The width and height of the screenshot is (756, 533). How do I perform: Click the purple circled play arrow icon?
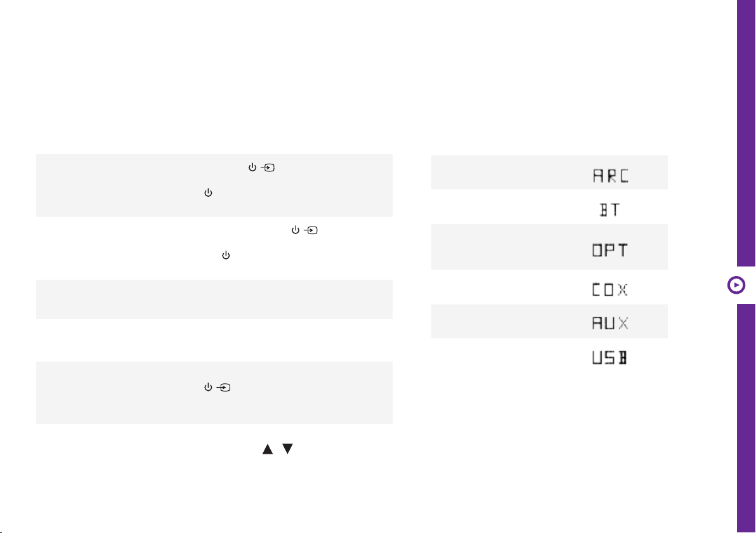736,285
